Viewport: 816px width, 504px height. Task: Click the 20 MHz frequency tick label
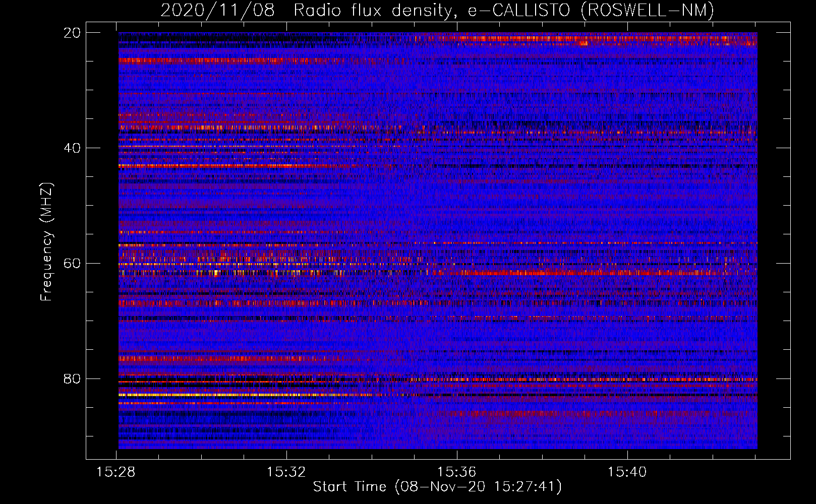click(x=72, y=33)
